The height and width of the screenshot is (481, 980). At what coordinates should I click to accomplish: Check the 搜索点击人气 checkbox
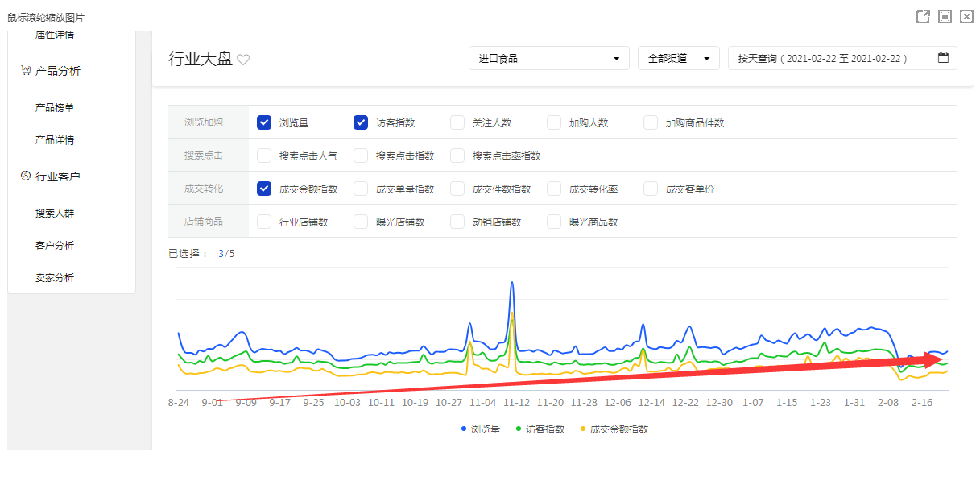pos(264,155)
